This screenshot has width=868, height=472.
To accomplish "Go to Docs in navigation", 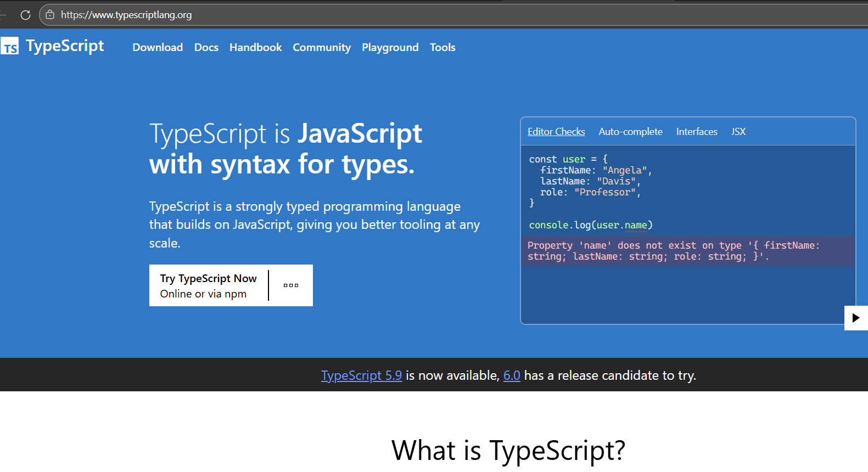I will pyautogui.click(x=206, y=47).
